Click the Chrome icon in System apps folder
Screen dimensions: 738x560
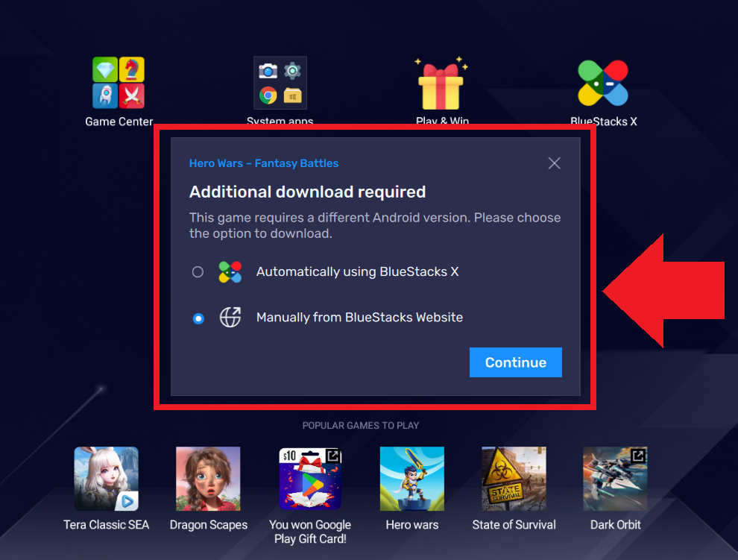268,95
